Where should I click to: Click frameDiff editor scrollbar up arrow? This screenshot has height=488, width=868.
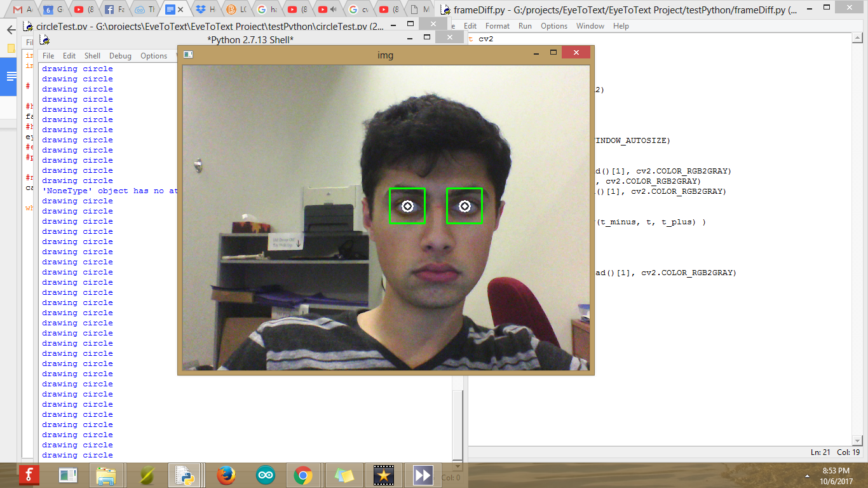coord(857,39)
